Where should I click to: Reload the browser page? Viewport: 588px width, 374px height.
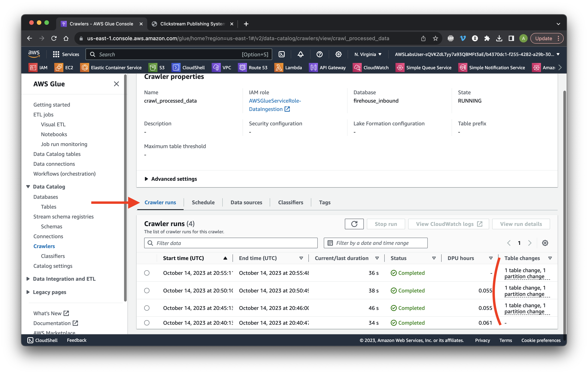click(x=54, y=38)
